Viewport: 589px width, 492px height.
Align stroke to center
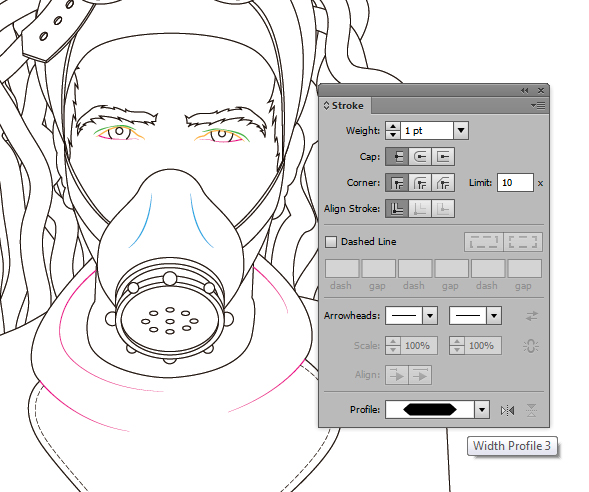397,209
